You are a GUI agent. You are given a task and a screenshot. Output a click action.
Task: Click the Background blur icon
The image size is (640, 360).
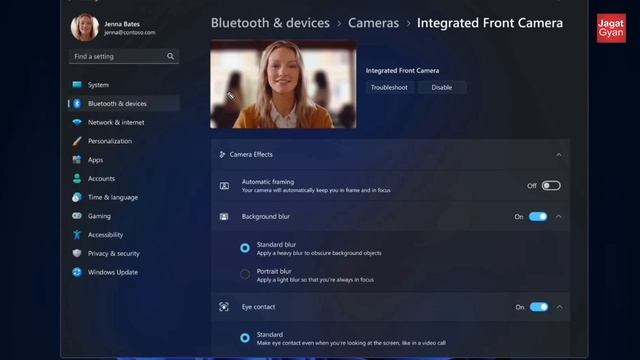pos(224,216)
